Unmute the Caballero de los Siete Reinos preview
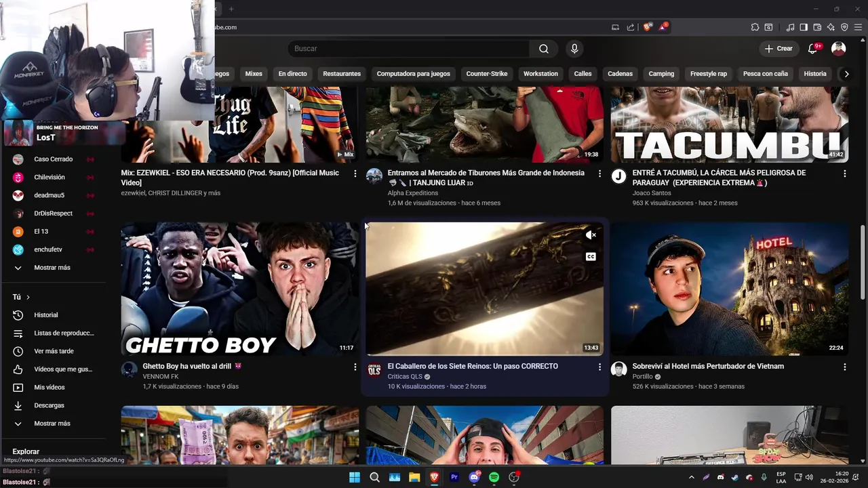 tap(591, 235)
